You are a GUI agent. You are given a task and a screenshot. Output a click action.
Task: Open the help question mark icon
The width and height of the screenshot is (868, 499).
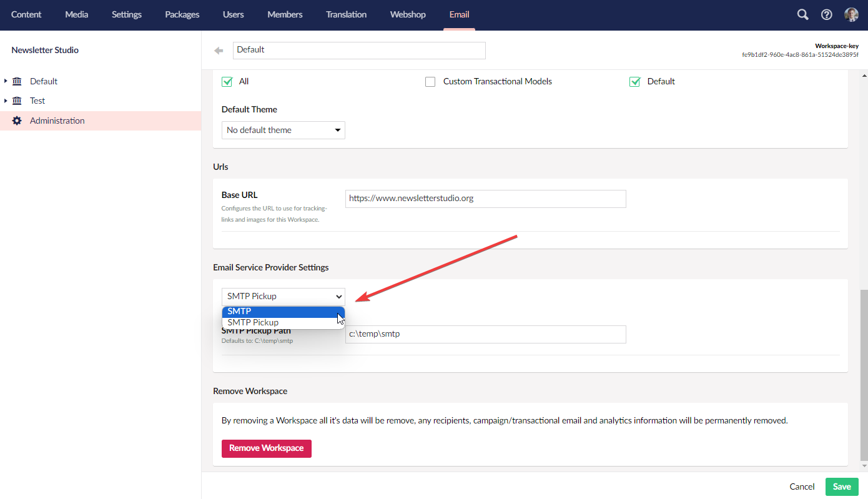[827, 14]
